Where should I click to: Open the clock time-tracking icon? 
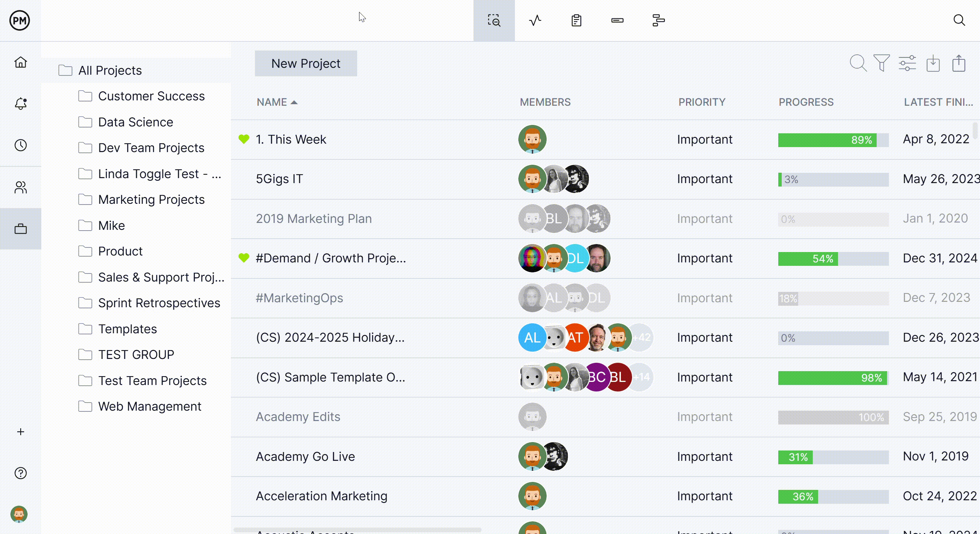(21, 145)
